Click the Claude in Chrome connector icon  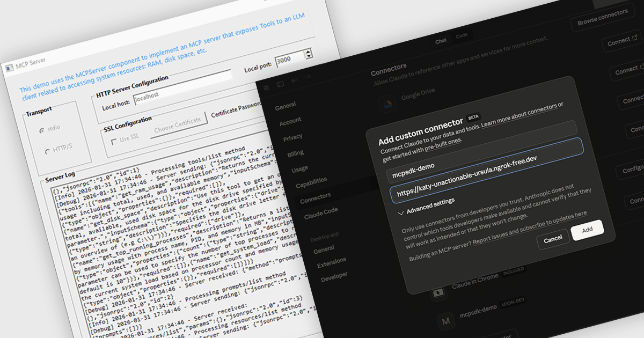coord(440,292)
